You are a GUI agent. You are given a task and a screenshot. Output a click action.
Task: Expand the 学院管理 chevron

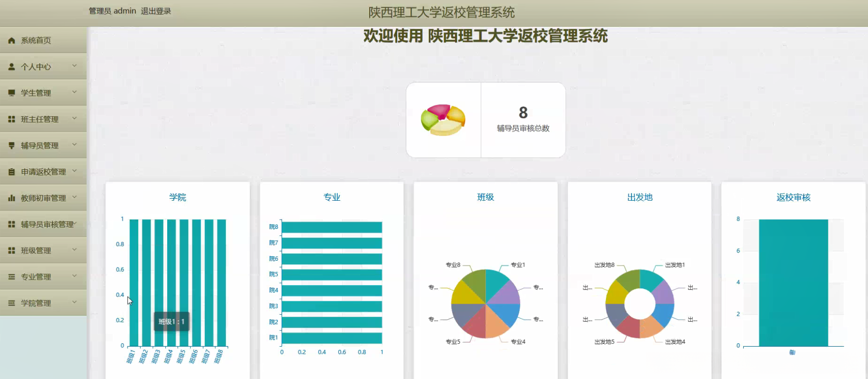(x=74, y=301)
